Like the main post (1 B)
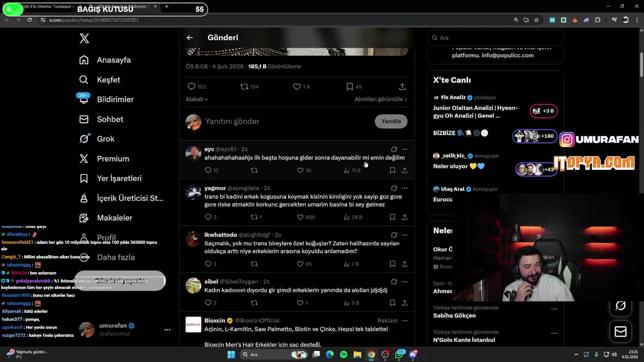Image resolution: width=644 pixels, height=362 pixels. click(297, 86)
